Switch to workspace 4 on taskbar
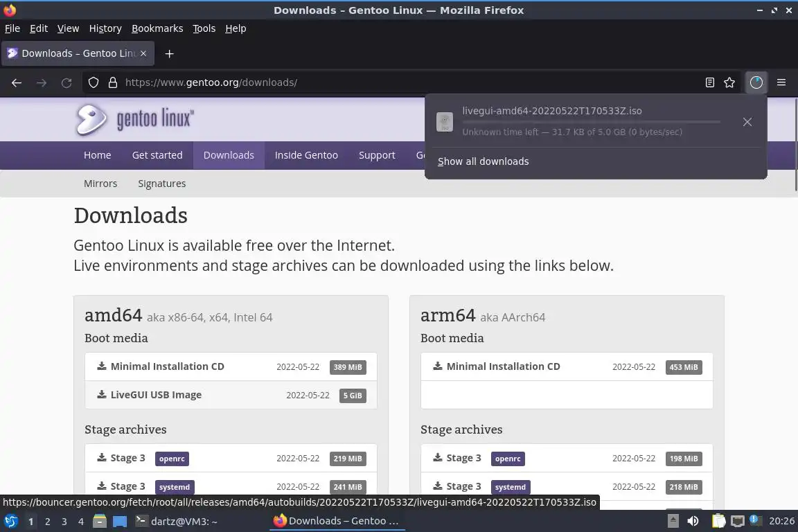The width and height of the screenshot is (798, 532). pyautogui.click(x=81, y=522)
